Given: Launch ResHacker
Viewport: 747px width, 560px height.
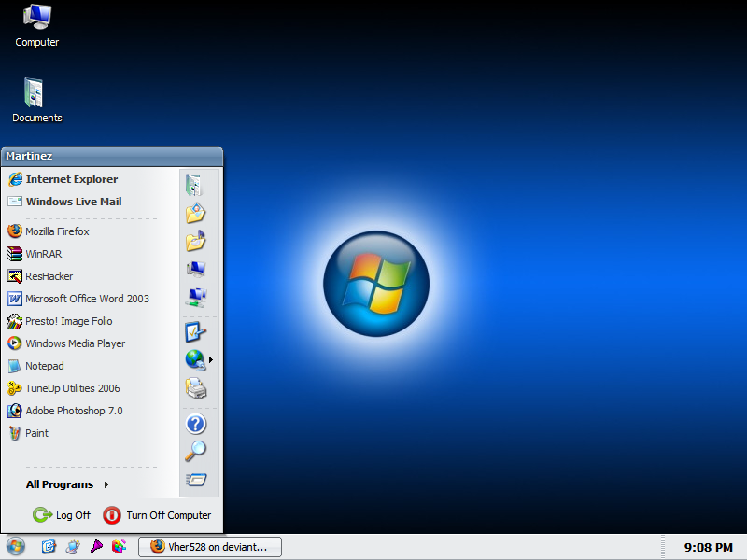Looking at the screenshot, I should tap(40, 276).
